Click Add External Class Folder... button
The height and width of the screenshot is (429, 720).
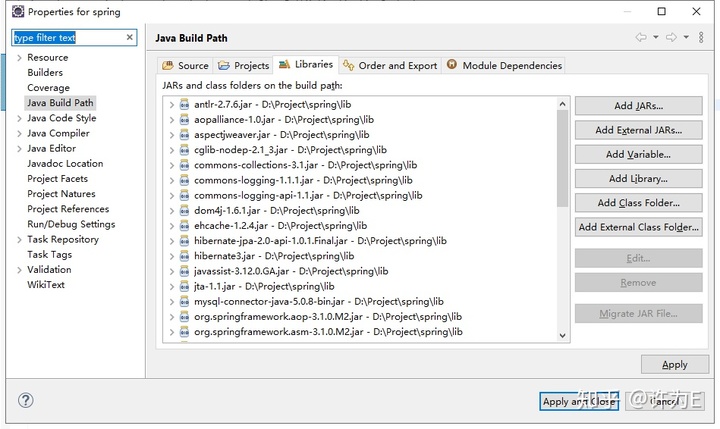(638, 227)
